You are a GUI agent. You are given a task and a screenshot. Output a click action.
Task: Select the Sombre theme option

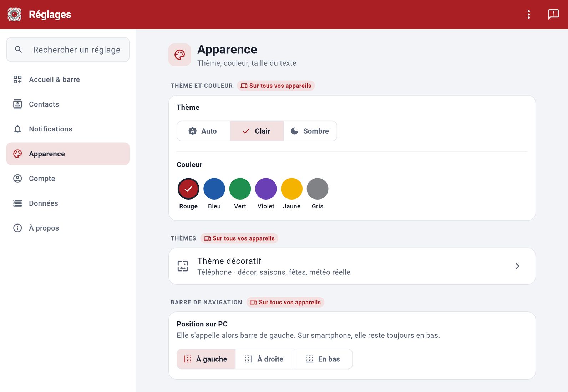310,131
